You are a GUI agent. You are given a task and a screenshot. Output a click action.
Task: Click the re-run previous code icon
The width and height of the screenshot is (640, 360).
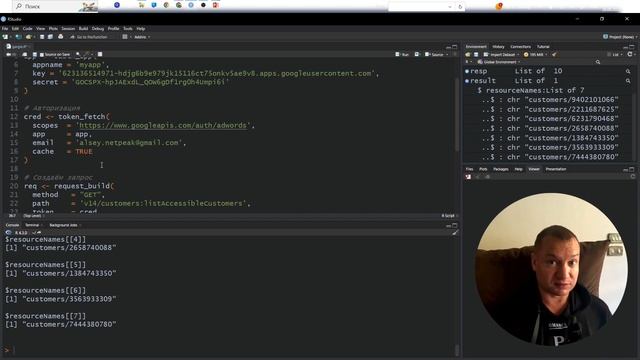417,54
